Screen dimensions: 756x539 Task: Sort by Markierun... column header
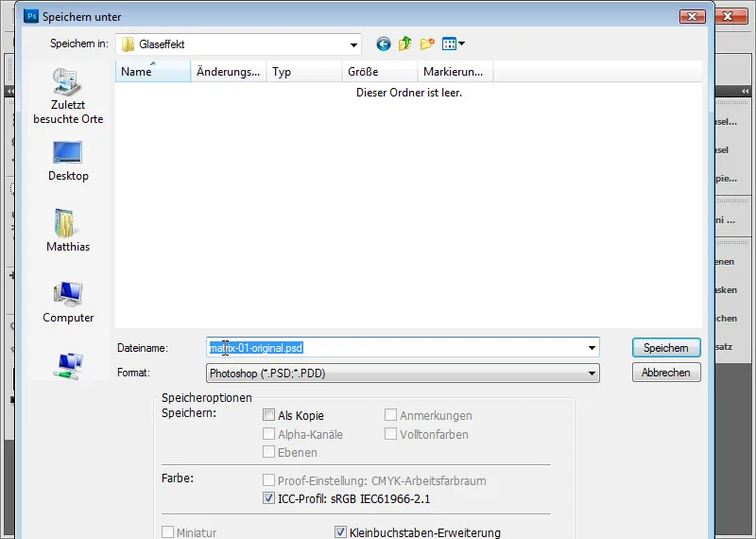pyautogui.click(x=455, y=72)
